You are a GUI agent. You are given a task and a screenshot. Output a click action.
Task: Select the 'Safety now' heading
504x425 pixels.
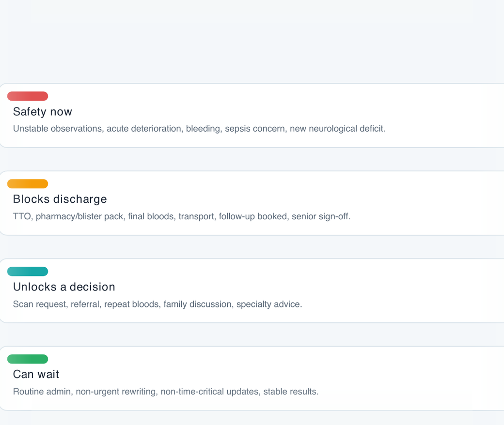coord(43,112)
